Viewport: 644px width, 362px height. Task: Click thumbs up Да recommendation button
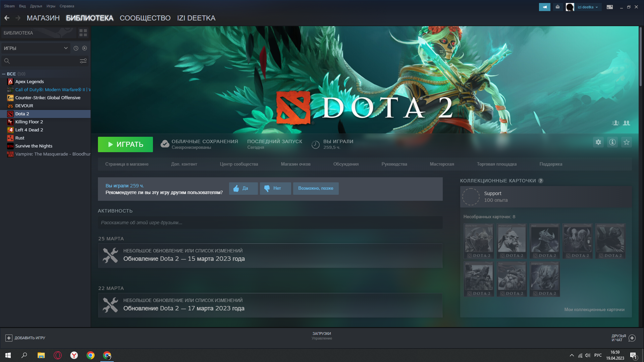(243, 188)
